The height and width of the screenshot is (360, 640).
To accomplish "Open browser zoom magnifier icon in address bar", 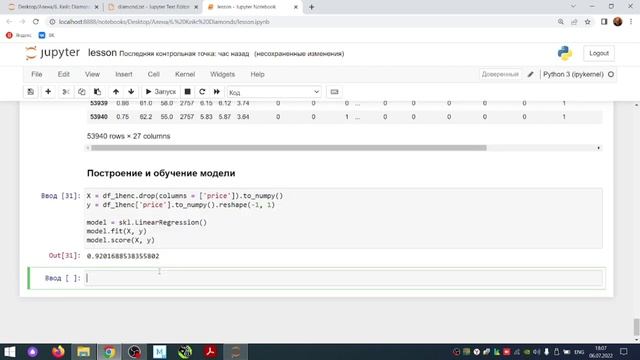I will tap(561, 22).
